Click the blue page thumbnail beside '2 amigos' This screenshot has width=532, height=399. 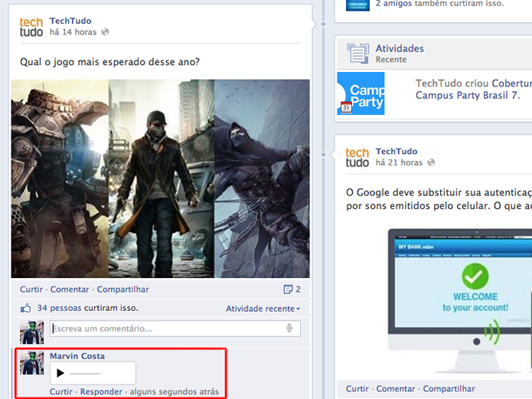tap(358, 5)
